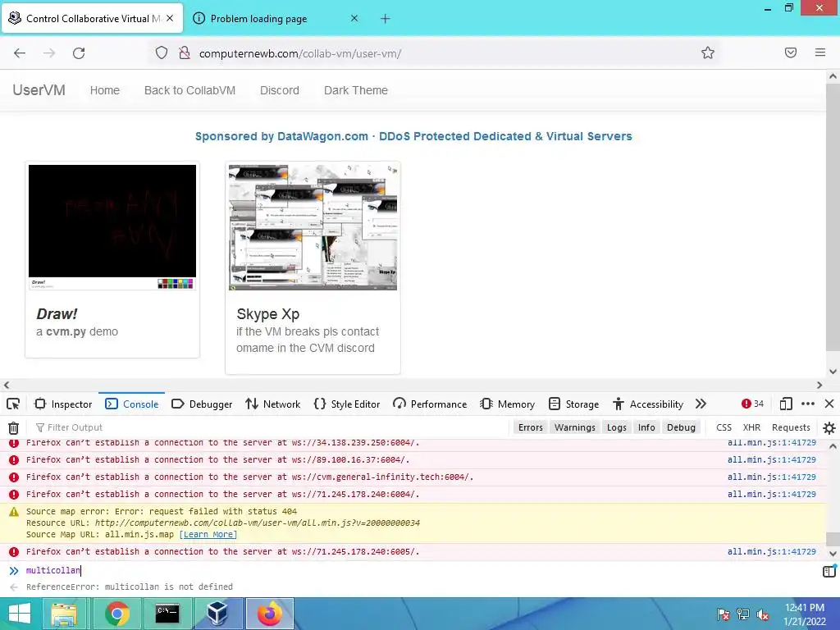This screenshot has width=840, height=630.
Task: Toggle Requests console filter
Action: click(x=791, y=427)
